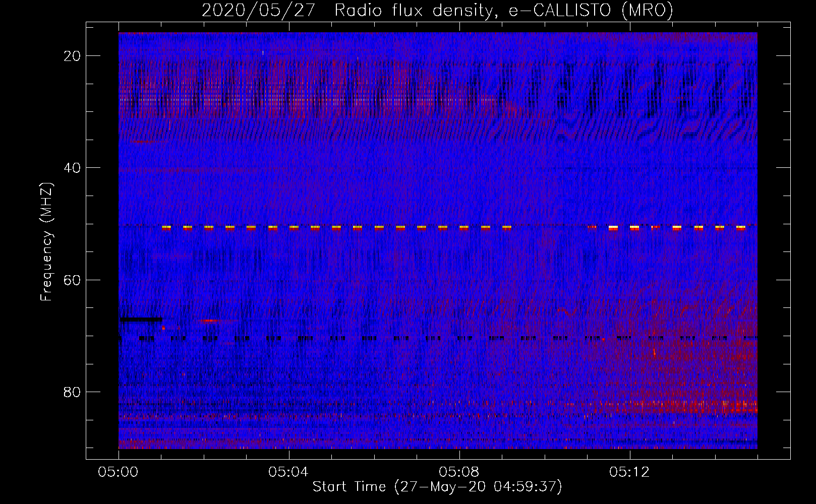Click the '05:00' time tick label

[x=119, y=472]
